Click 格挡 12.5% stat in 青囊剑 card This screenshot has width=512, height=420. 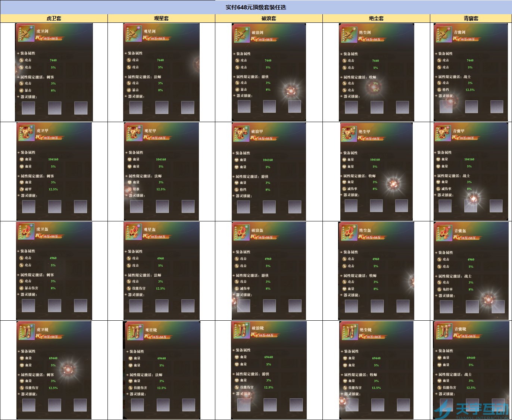click(456, 90)
